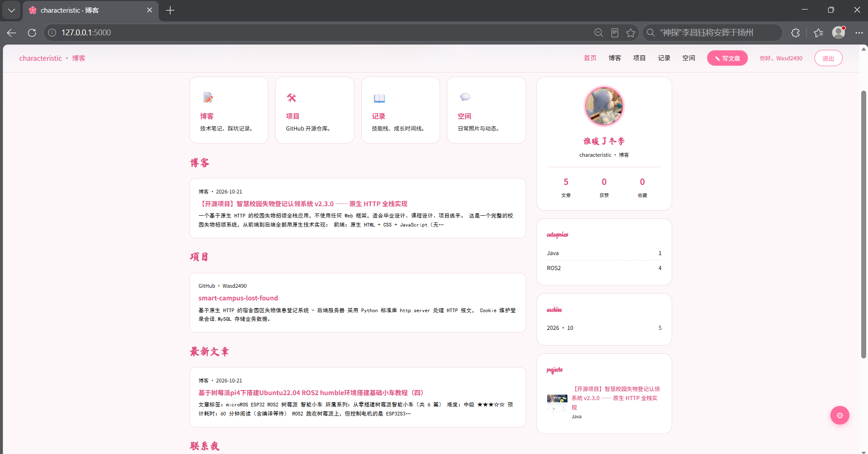Open 博客 in top navigation

click(615, 58)
